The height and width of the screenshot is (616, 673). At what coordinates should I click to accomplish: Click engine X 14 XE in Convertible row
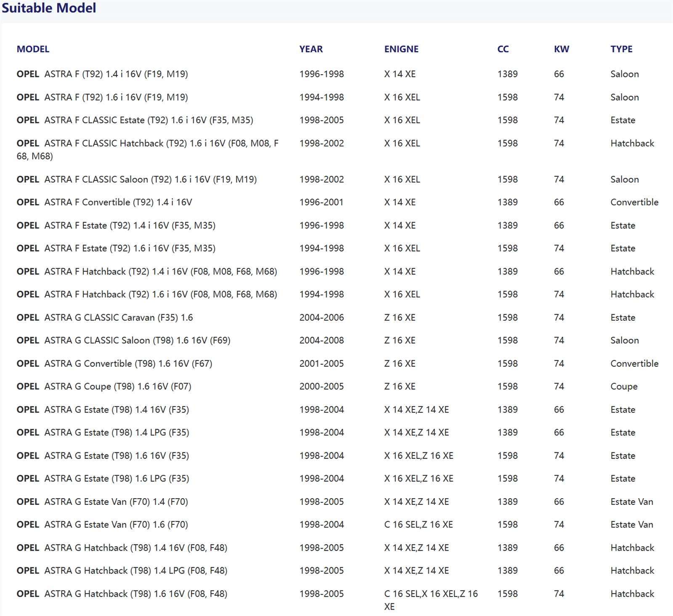tap(400, 202)
